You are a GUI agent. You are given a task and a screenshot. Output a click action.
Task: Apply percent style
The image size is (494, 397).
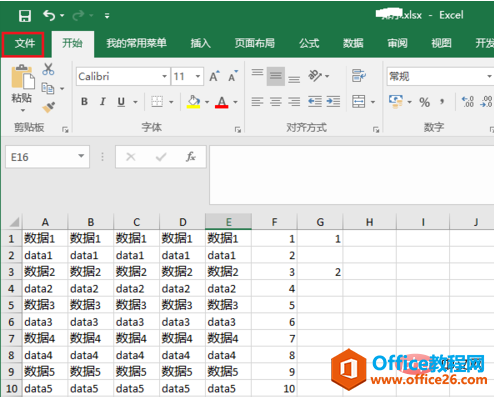(x=424, y=102)
